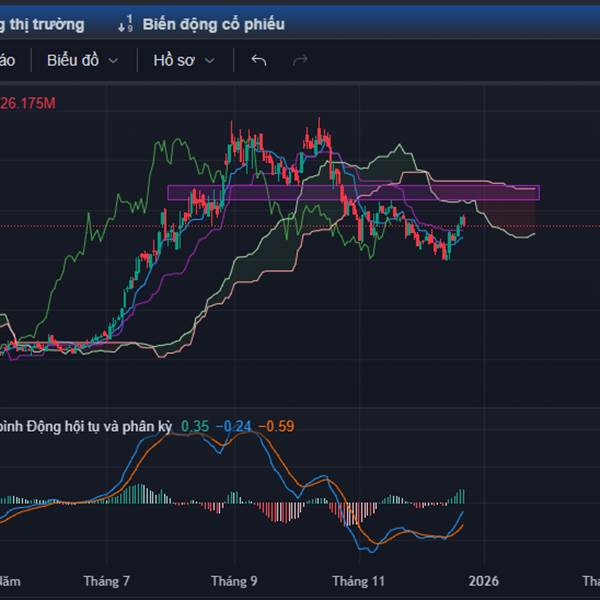Click the sort icon beside Biến động cổ phiếu
Viewport: 600px width, 600px height.
coord(124,24)
